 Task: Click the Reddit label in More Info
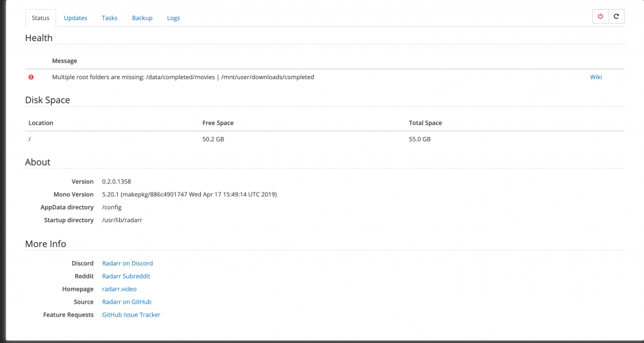[84, 276]
